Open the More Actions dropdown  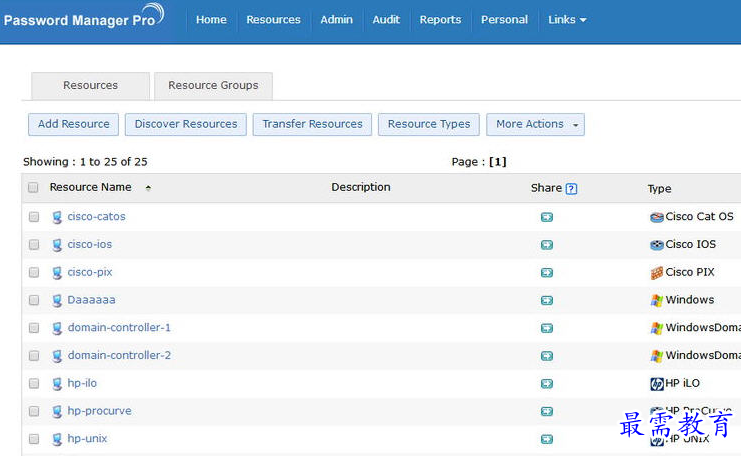(535, 124)
